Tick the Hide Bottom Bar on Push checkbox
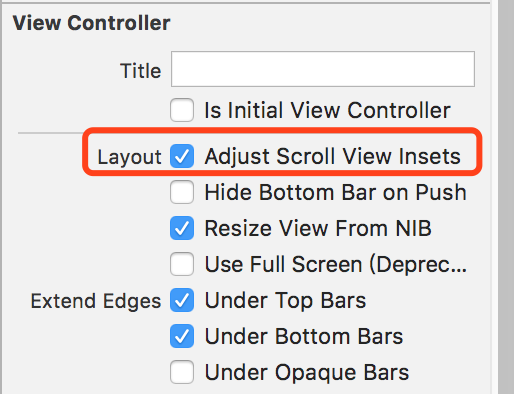This screenshot has width=514, height=394. pos(182,192)
